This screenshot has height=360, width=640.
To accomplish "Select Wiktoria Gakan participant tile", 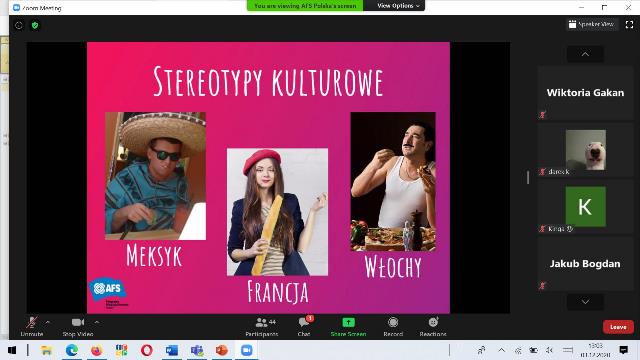I will click(585, 93).
